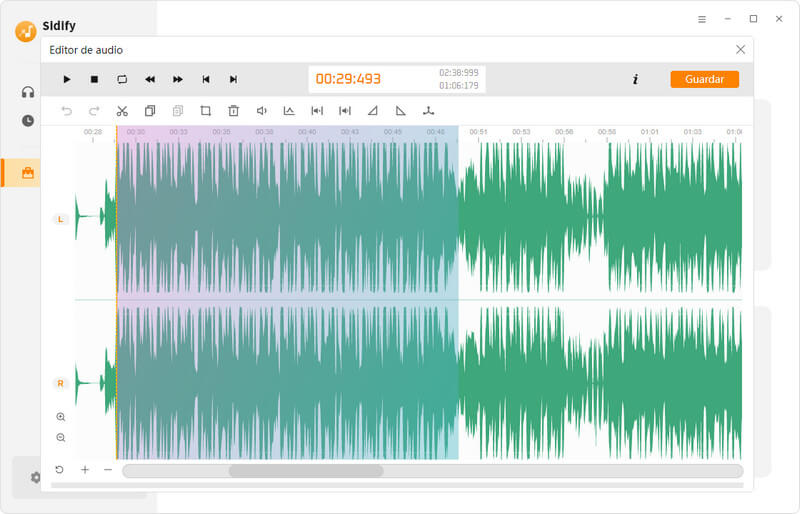Cut the selection with scissors icon
The height and width of the screenshot is (514, 800).
[122, 111]
